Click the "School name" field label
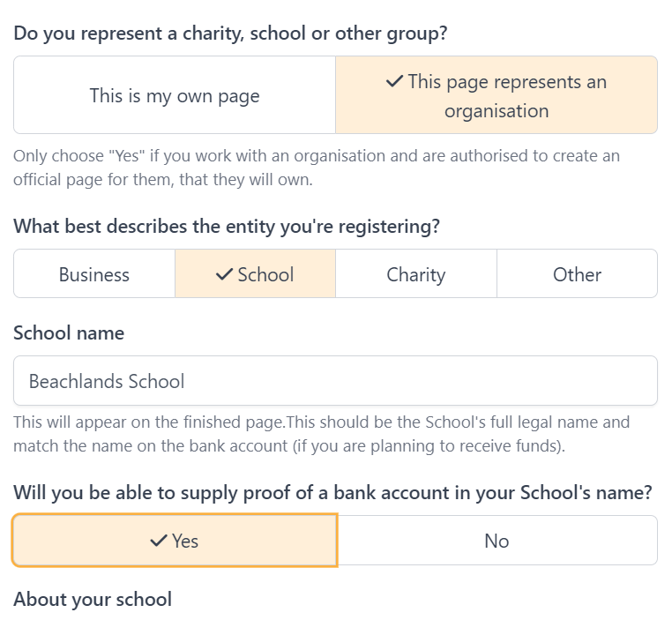Image resolution: width=672 pixels, height=620 pixels. (x=69, y=332)
